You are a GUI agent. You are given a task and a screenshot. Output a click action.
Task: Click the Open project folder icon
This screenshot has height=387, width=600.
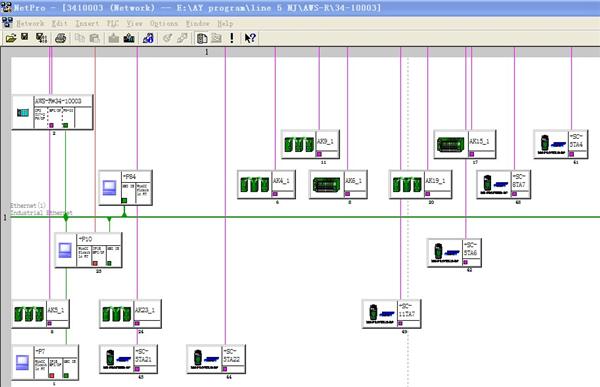[11, 38]
